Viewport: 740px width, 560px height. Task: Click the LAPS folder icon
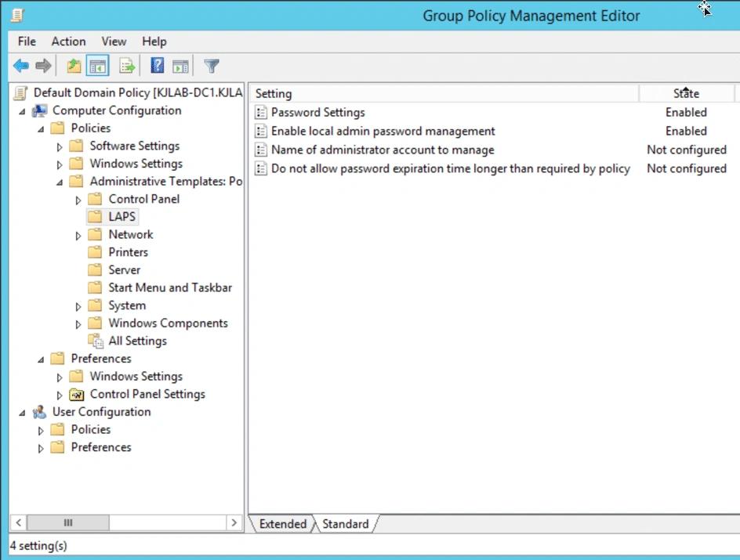coord(95,216)
